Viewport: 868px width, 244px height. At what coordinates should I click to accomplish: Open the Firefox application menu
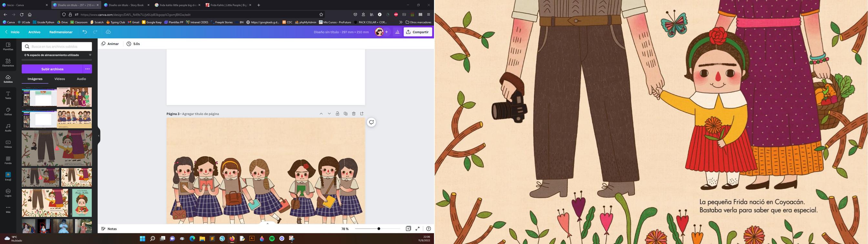click(x=428, y=15)
